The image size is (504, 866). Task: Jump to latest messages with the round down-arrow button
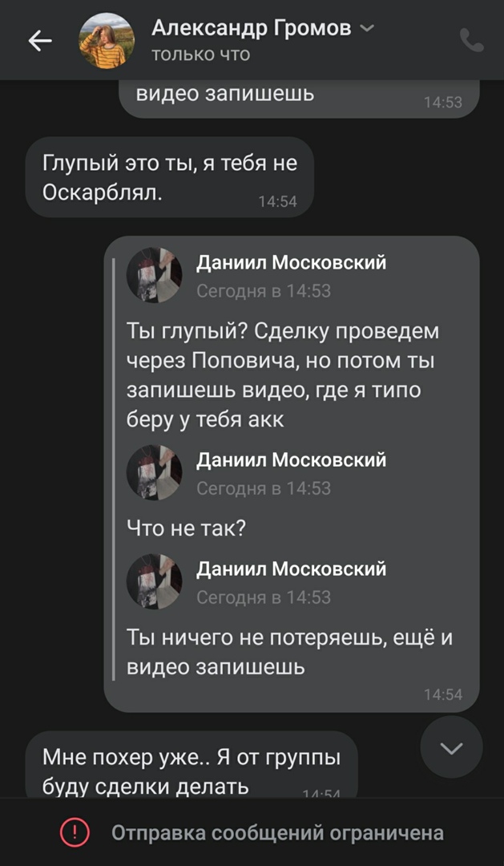(452, 747)
